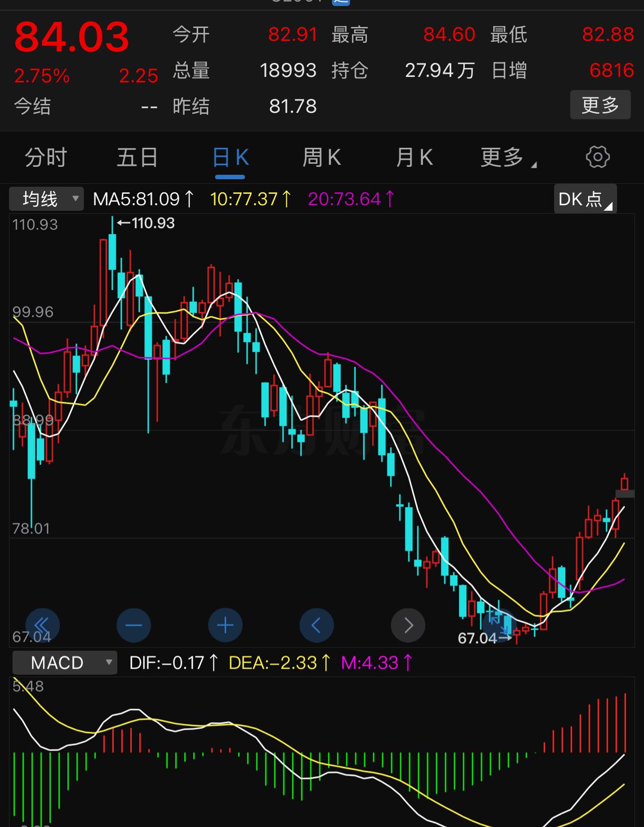The image size is (644, 827).
Task: Open chart settings gear icon
Action: [598, 158]
